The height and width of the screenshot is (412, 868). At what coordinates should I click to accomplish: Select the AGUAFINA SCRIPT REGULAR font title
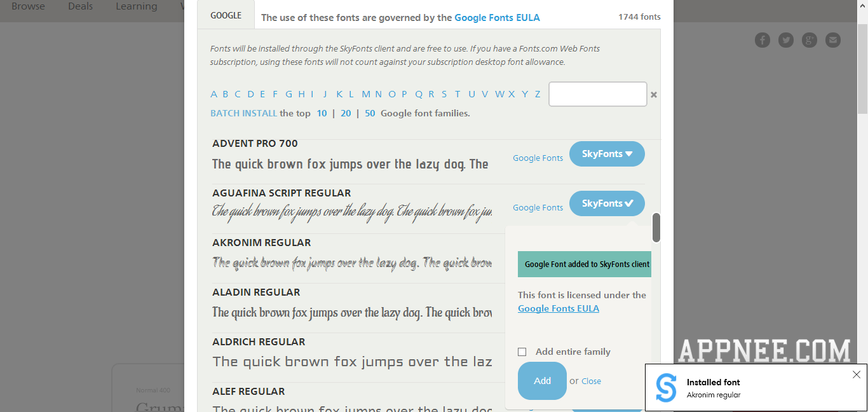click(x=281, y=193)
